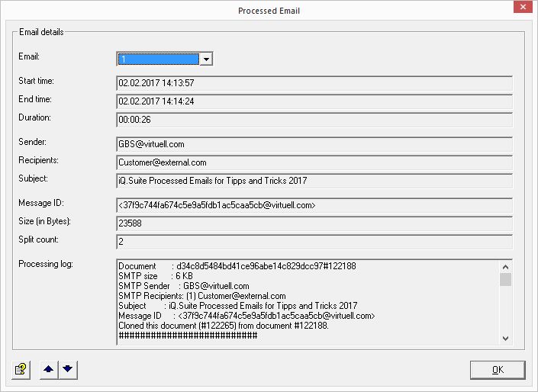Click the processing log scrollbar thumb
Viewport: 538px width, 392px height.
[505, 279]
